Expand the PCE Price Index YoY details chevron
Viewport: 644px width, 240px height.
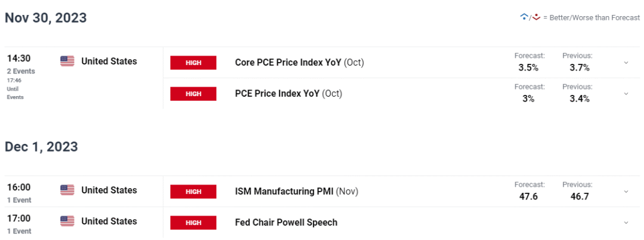(626, 94)
